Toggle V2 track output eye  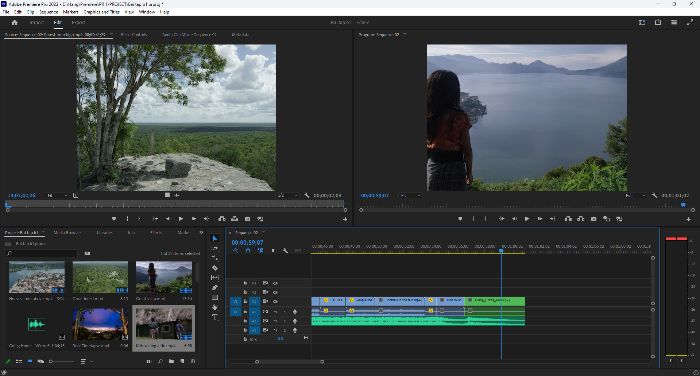[x=275, y=292]
